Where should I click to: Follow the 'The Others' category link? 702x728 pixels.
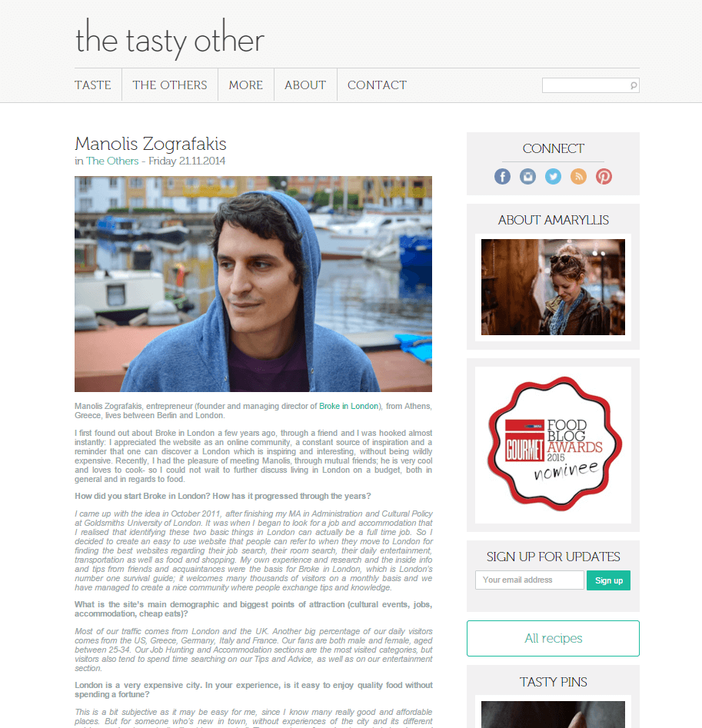point(112,161)
